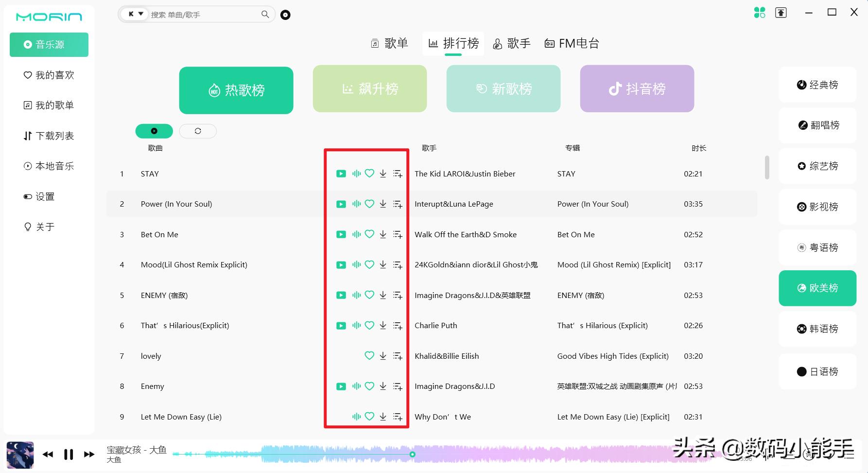Image resolution: width=868 pixels, height=473 pixels.
Task: Switch to the 歌单 tab
Action: [x=389, y=43]
